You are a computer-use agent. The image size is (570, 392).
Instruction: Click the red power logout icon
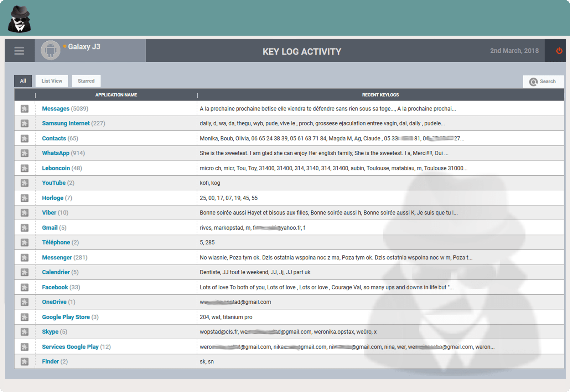click(559, 51)
